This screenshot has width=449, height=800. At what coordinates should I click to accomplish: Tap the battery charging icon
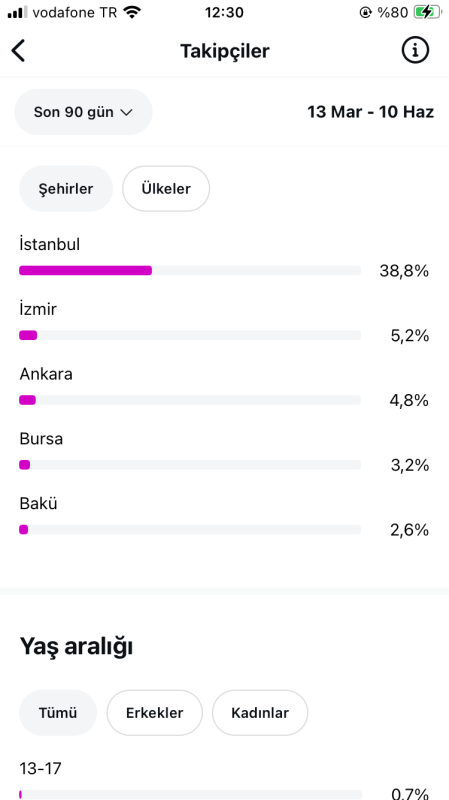(x=428, y=12)
